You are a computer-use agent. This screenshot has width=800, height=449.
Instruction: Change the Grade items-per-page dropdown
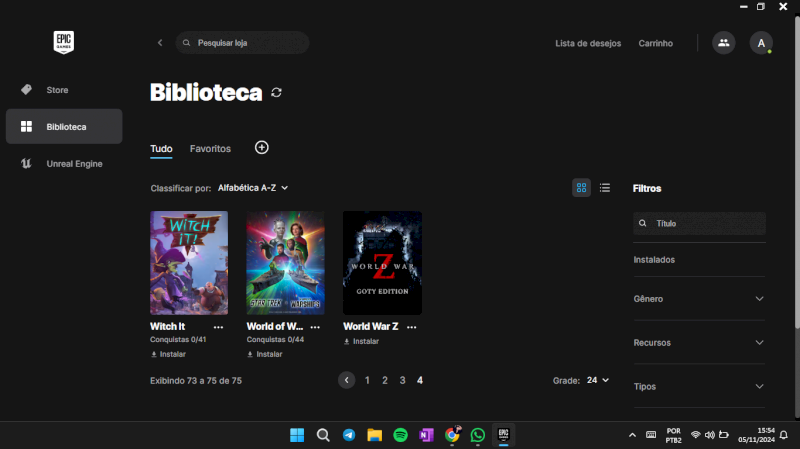(598, 381)
